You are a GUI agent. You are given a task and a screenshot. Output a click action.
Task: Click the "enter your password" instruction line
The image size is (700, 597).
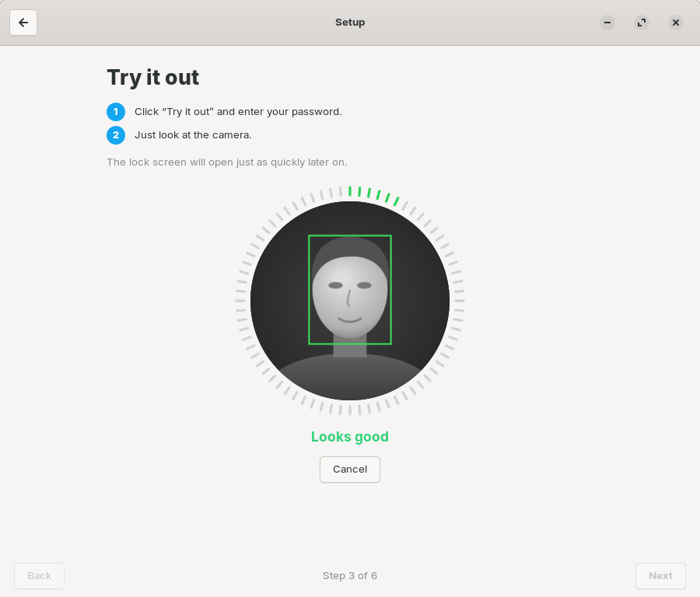(238, 111)
